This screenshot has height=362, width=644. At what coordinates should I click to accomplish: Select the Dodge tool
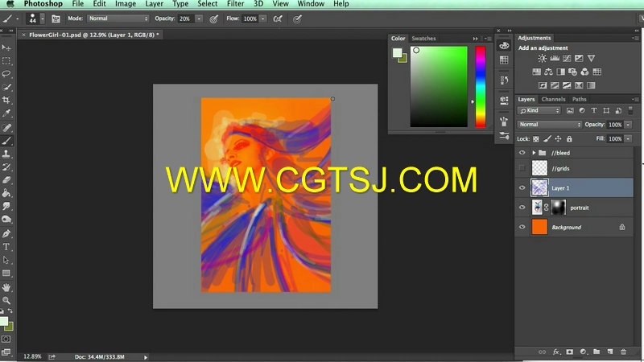[6, 219]
